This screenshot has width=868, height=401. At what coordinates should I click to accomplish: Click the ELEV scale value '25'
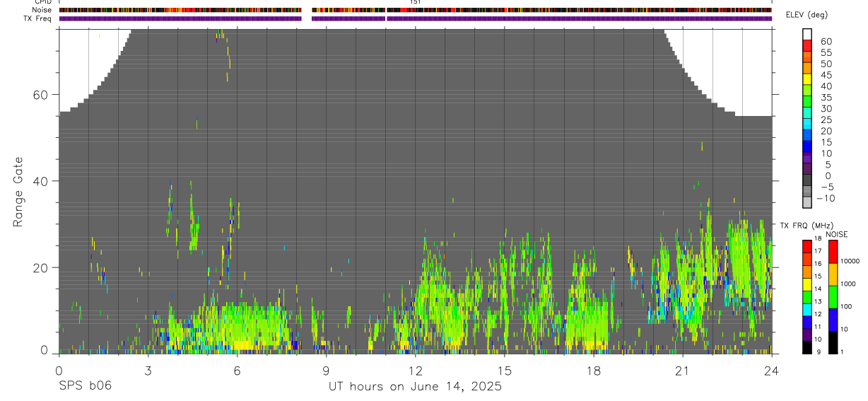(x=826, y=120)
